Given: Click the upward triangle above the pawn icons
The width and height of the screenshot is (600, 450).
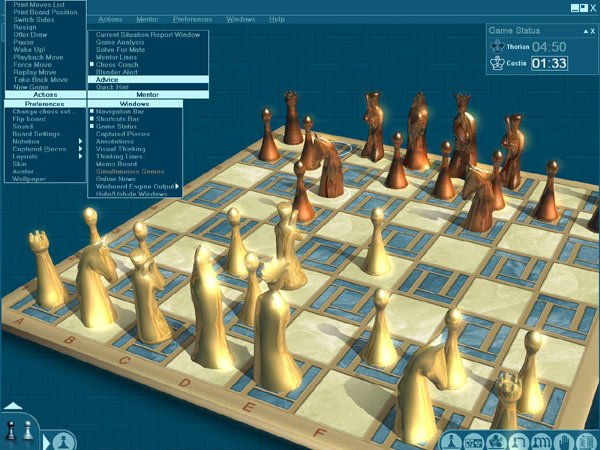Looking at the screenshot, I should (x=13, y=407).
